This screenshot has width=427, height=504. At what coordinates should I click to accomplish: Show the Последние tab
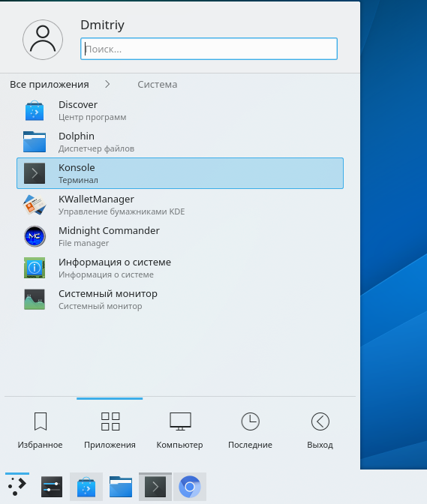pyautogui.click(x=250, y=430)
